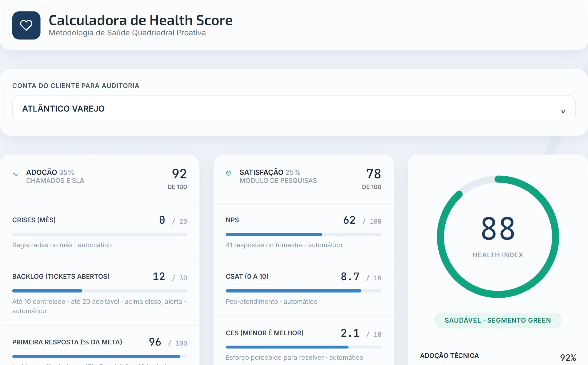Click the CES progress bar
588x365 pixels.
click(303, 347)
